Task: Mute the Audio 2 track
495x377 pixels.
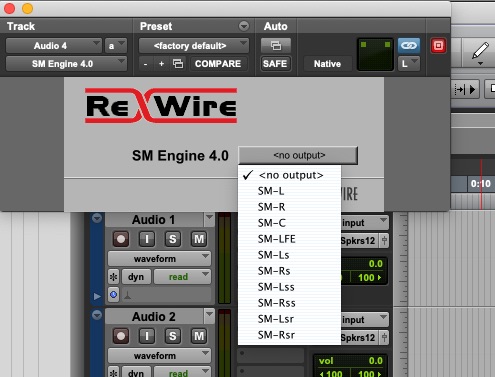Action: [199, 336]
